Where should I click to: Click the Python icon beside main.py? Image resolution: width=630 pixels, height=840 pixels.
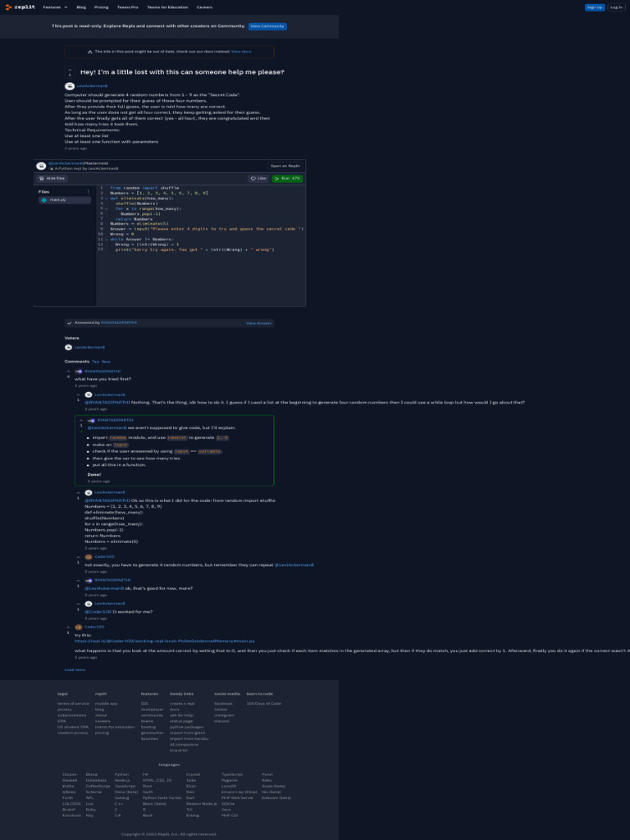(44, 200)
